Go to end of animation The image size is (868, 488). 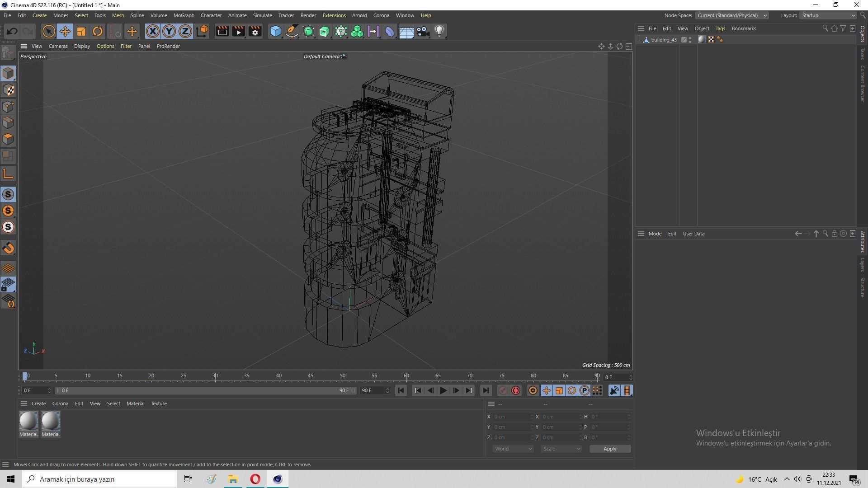pos(486,390)
